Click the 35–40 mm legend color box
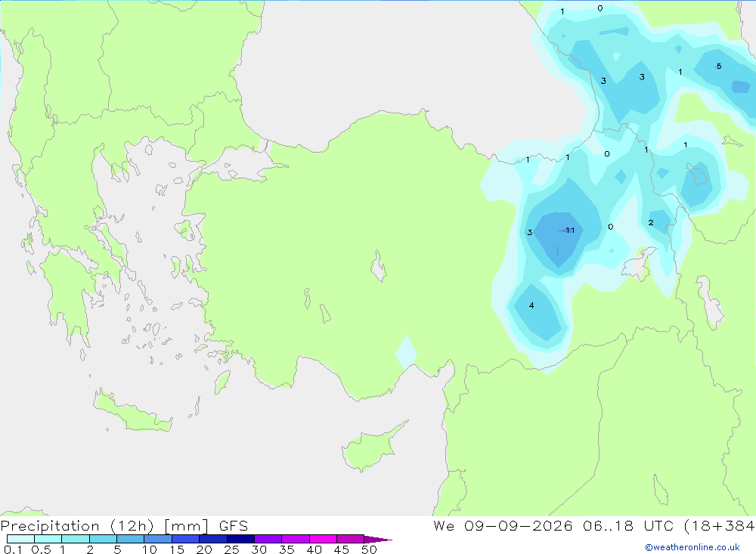 tap(295, 539)
